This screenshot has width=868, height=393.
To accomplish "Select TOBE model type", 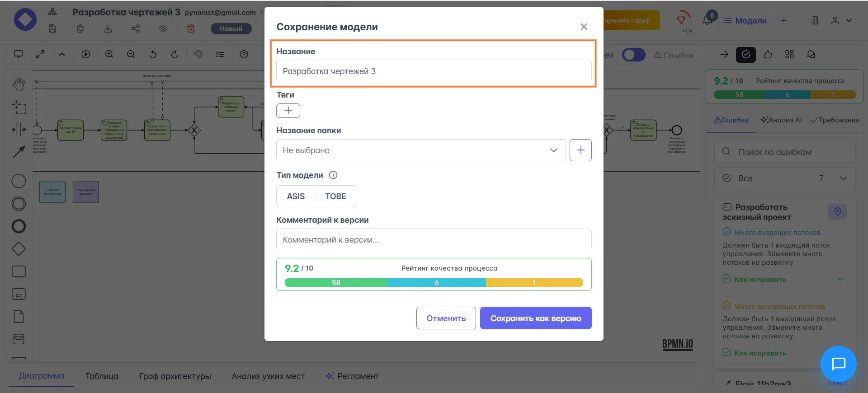I will (x=335, y=196).
